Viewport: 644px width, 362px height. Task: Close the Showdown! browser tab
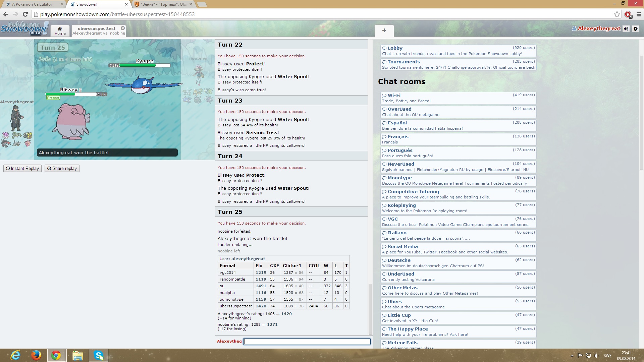tap(126, 4)
